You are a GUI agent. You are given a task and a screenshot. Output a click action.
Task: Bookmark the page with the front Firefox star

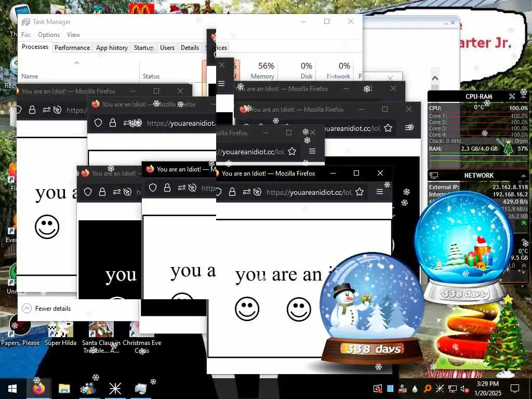pos(360,192)
